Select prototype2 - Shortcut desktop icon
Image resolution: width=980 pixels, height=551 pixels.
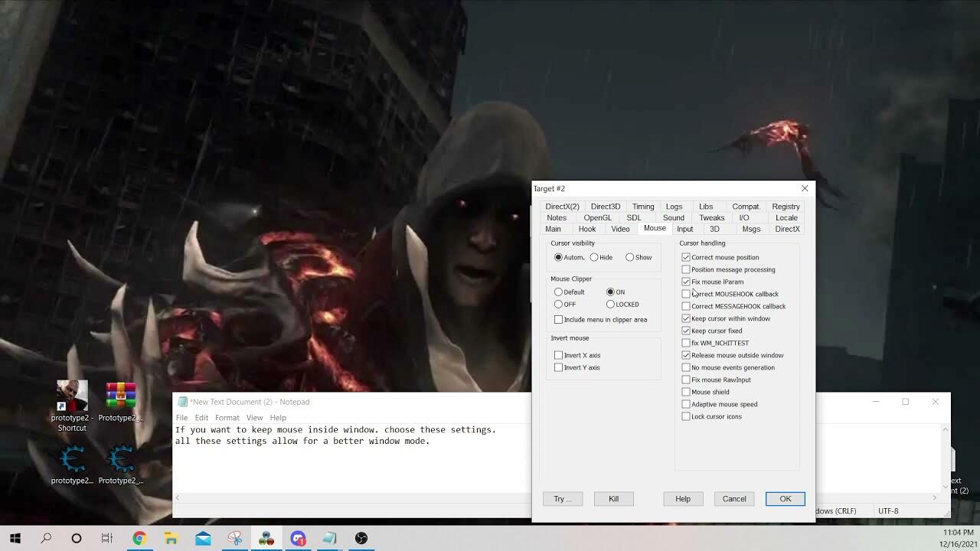(72, 406)
